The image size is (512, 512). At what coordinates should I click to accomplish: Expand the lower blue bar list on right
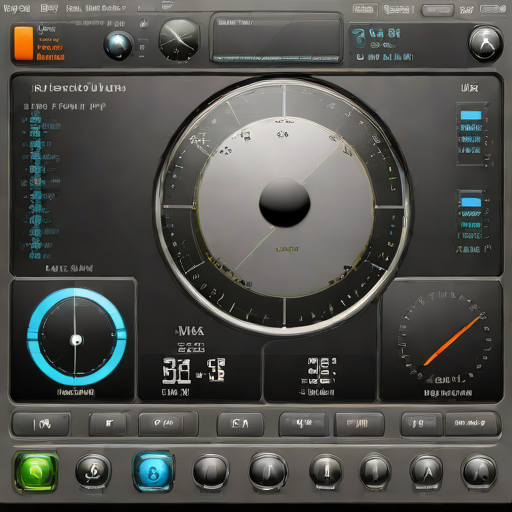[x=471, y=202]
